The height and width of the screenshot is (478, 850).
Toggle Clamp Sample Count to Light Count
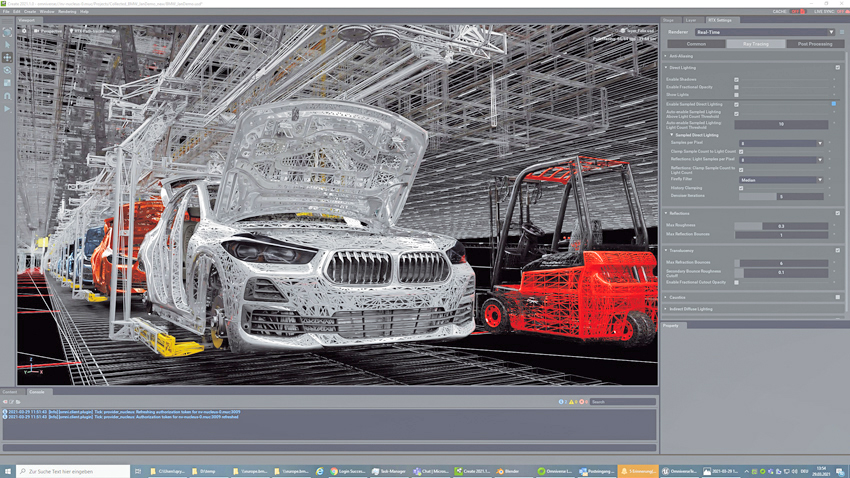click(x=741, y=152)
